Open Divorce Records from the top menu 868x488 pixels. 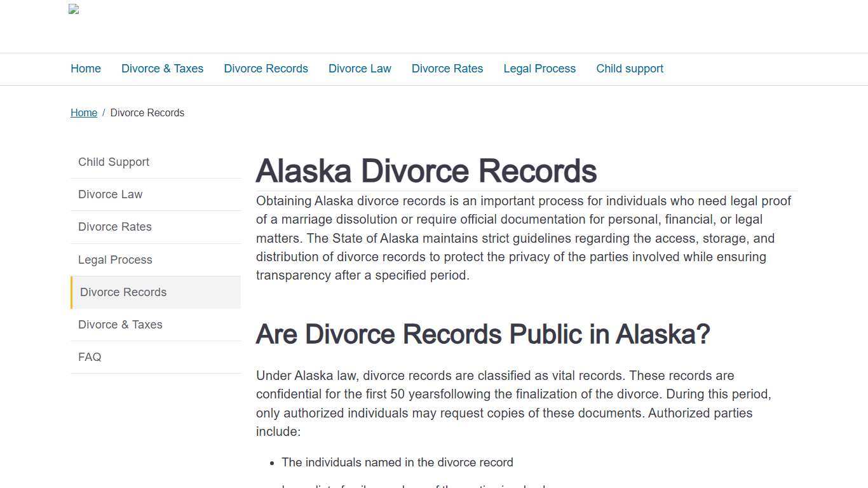[266, 69]
